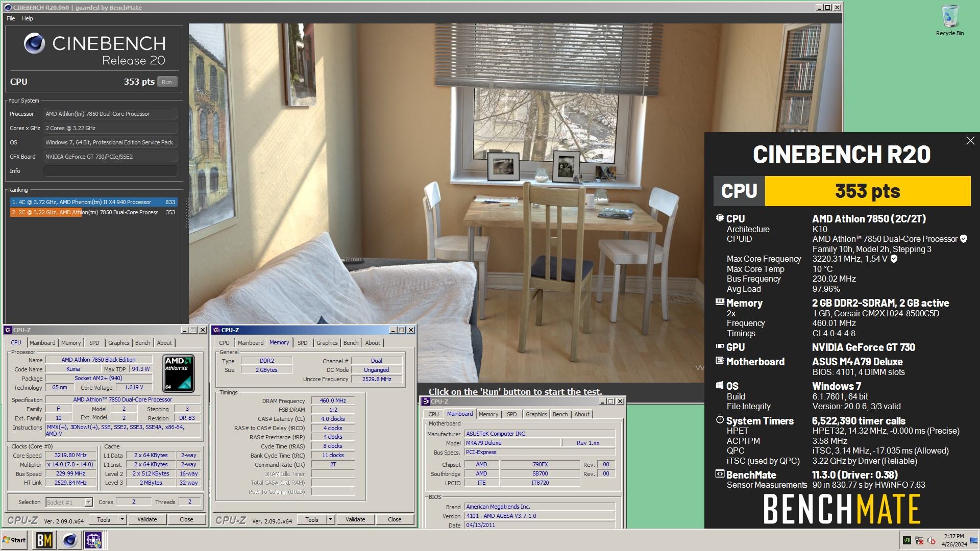980x551 pixels.
Task: Click the GFX Board field in Cinebench
Action: click(110, 157)
